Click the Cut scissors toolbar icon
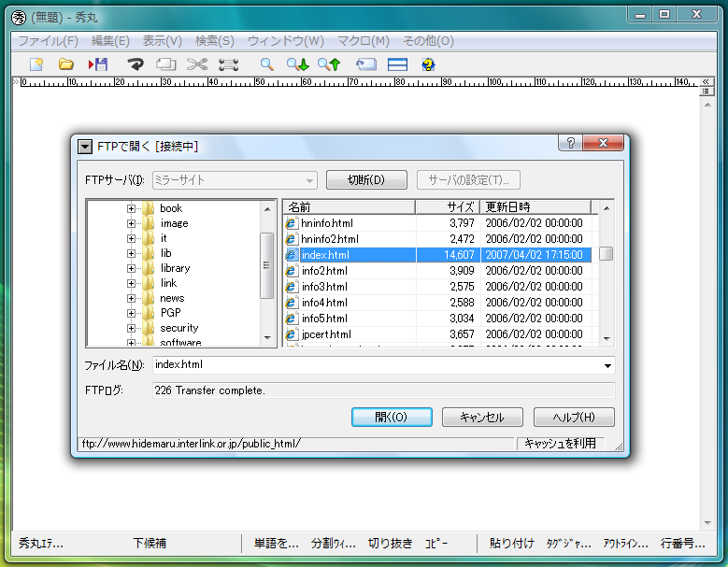The height and width of the screenshot is (567, 728). [x=197, y=64]
